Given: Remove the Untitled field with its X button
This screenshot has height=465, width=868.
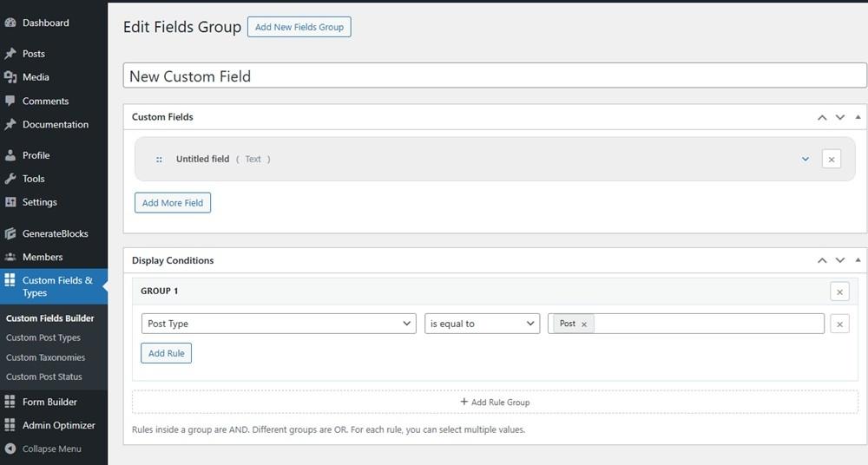Looking at the screenshot, I should [x=831, y=160].
